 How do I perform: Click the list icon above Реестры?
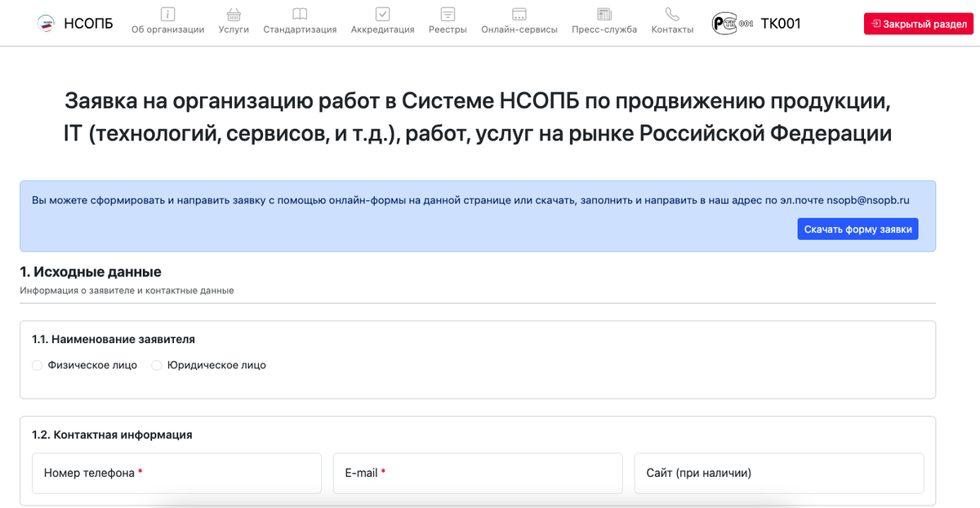coord(448,14)
